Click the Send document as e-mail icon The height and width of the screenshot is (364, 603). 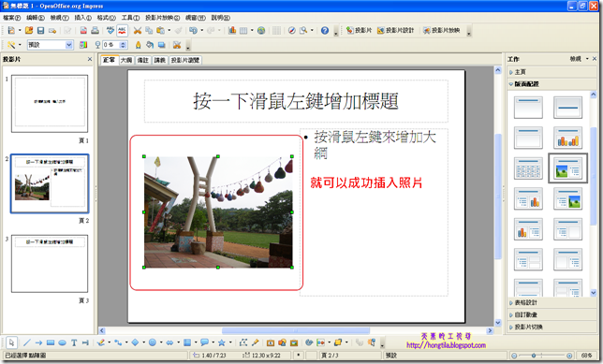[x=52, y=30]
